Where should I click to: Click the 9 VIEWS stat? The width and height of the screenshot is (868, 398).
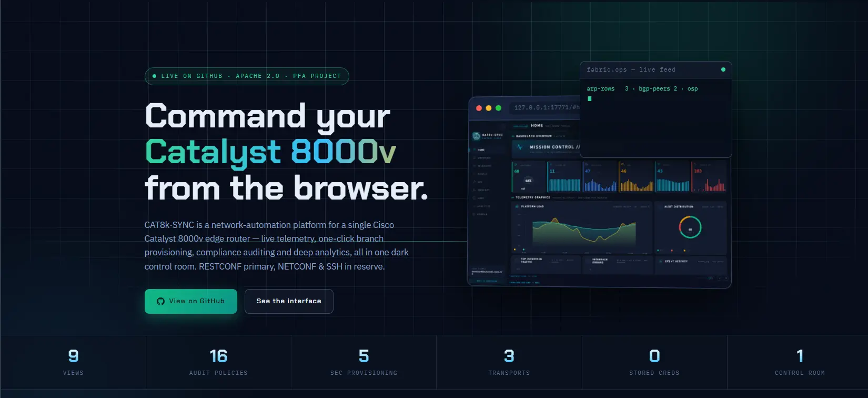pyautogui.click(x=73, y=362)
